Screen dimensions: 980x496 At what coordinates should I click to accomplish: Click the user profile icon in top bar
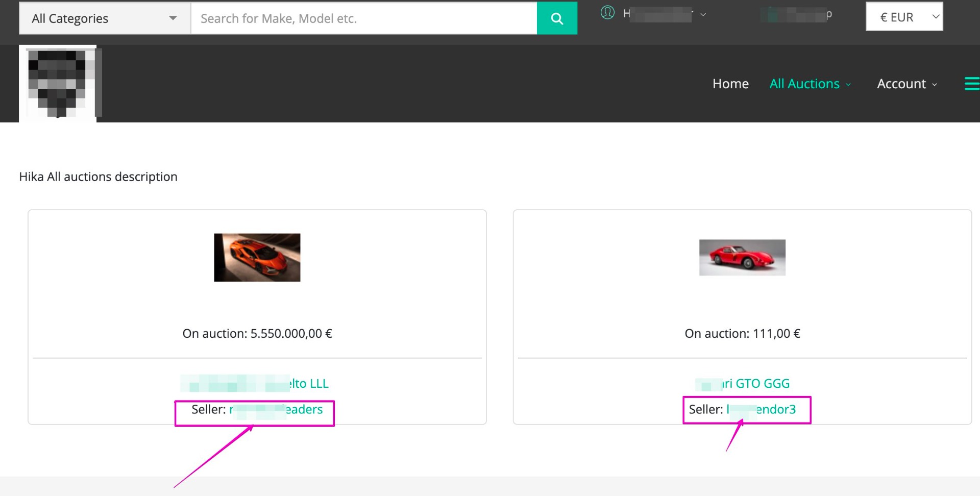point(607,13)
